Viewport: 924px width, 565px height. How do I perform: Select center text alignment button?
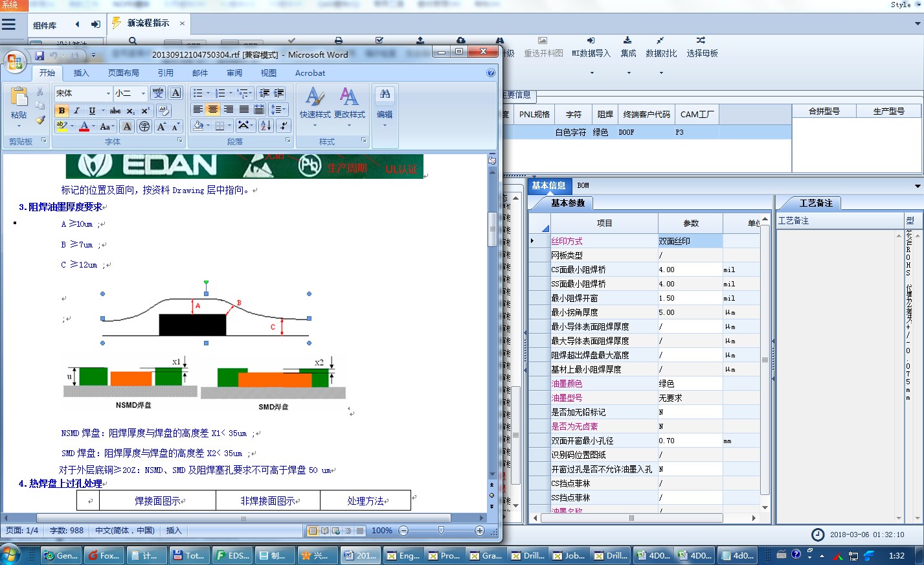(213, 110)
